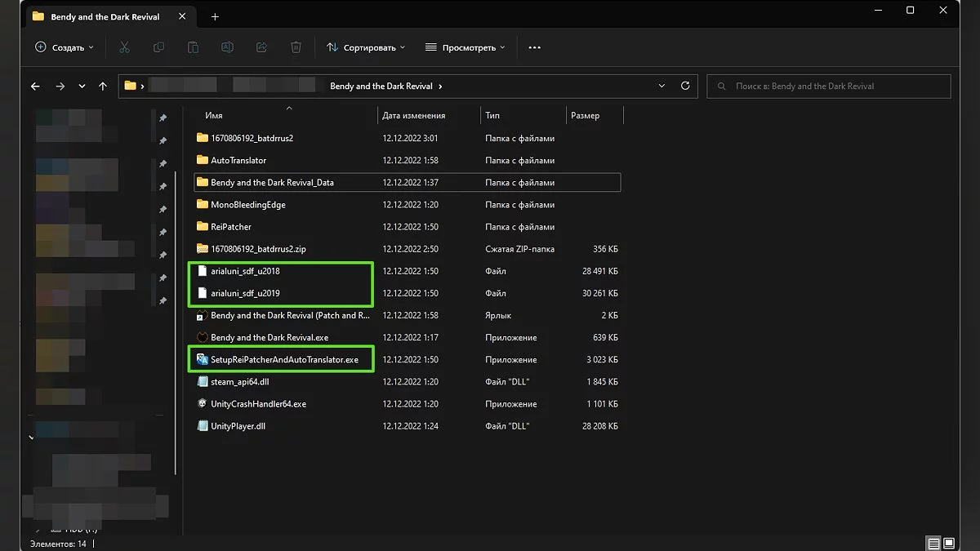Add a new tab with plus button

tap(215, 16)
